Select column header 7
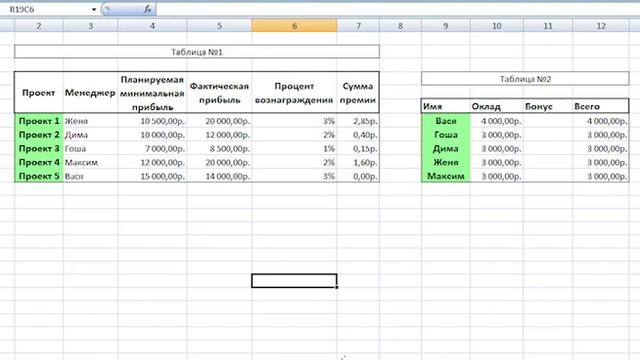 (x=358, y=26)
